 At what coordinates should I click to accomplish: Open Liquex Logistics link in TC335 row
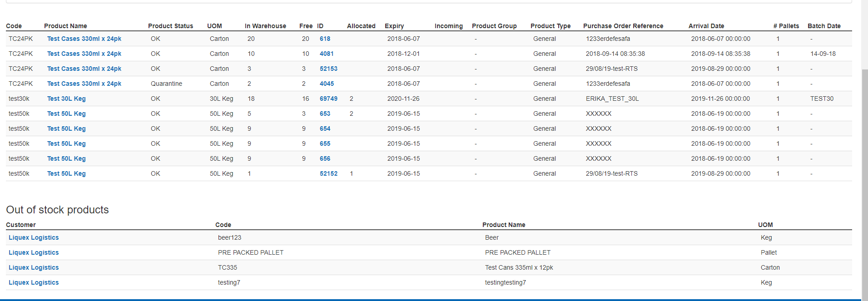(x=34, y=267)
